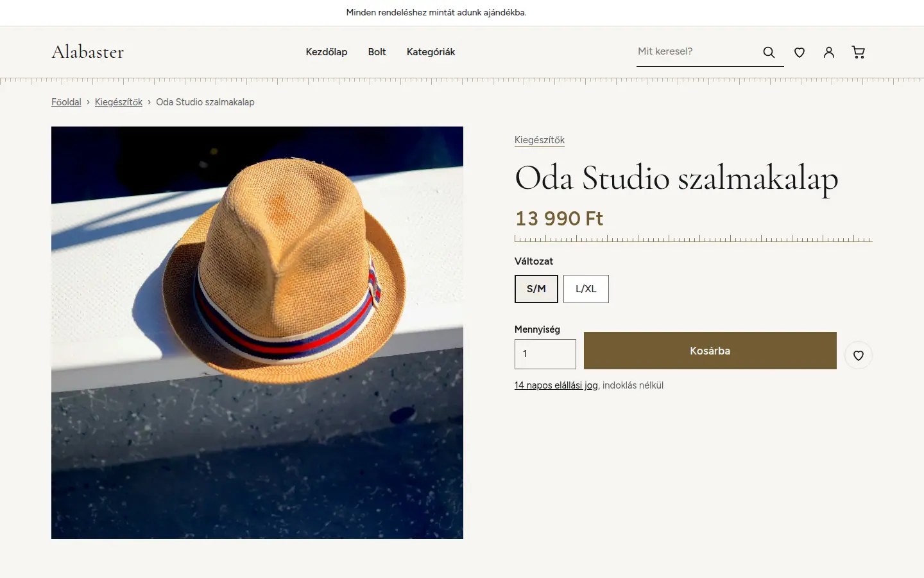This screenshot has width=924, height=578.
Task: Add to cart with the Kosárba button
Action: [x=710, y=351]
